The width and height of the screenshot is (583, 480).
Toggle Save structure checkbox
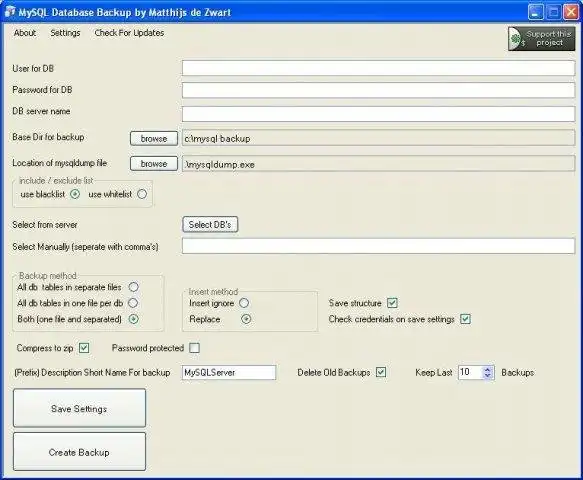point(392,303)
